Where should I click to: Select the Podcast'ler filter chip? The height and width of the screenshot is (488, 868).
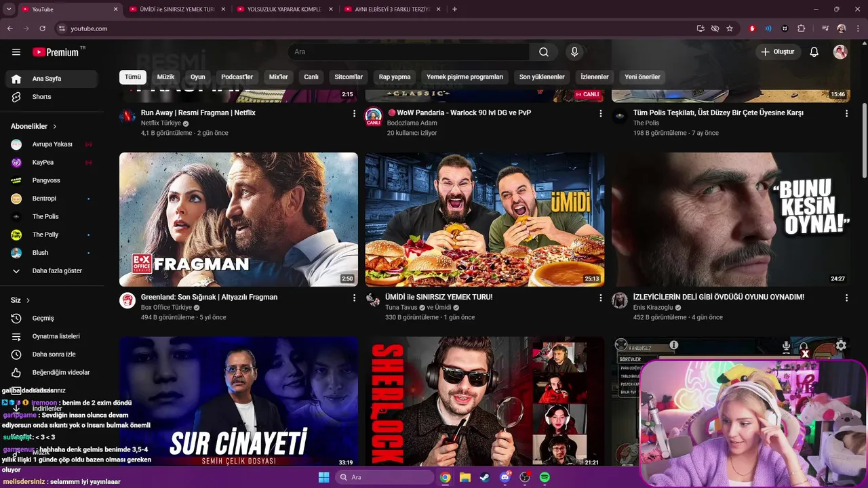tap(237, 77)
